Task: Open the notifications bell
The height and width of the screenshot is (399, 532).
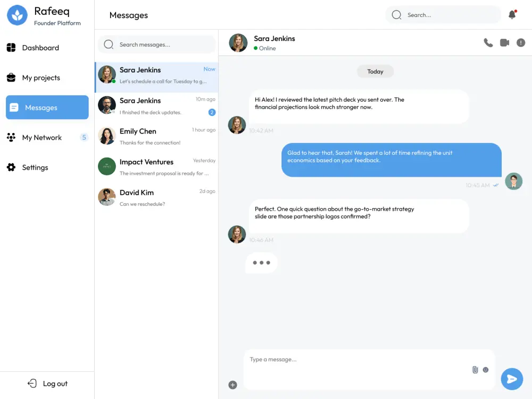Action: (512, 14)
